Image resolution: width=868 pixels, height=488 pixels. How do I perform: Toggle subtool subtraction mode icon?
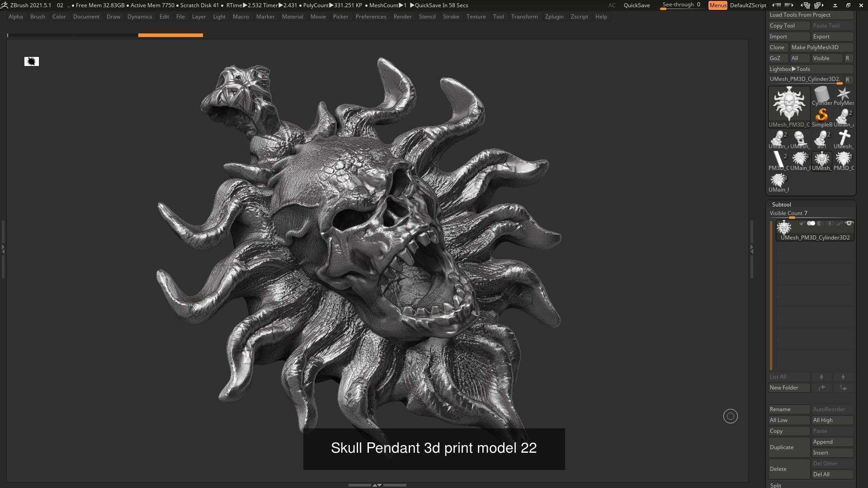[x=820, y=223]
